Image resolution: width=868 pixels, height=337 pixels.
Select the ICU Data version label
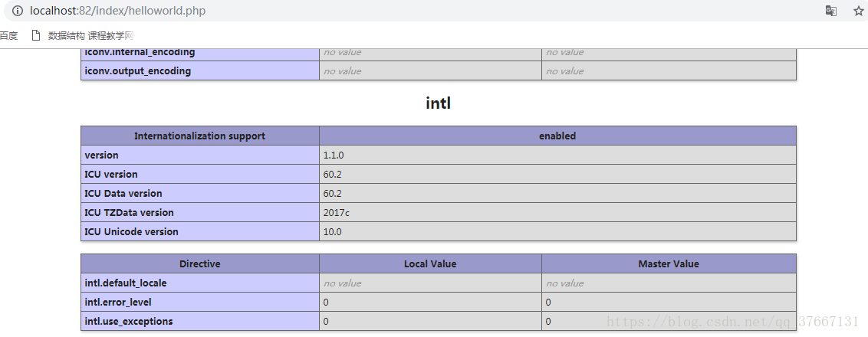[x=123, y=193]
